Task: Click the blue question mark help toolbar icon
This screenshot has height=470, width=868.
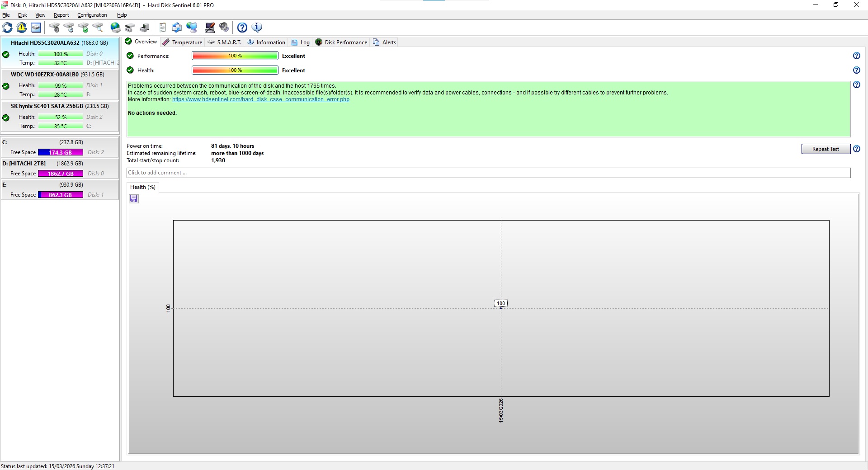Action: click(242, 28)
